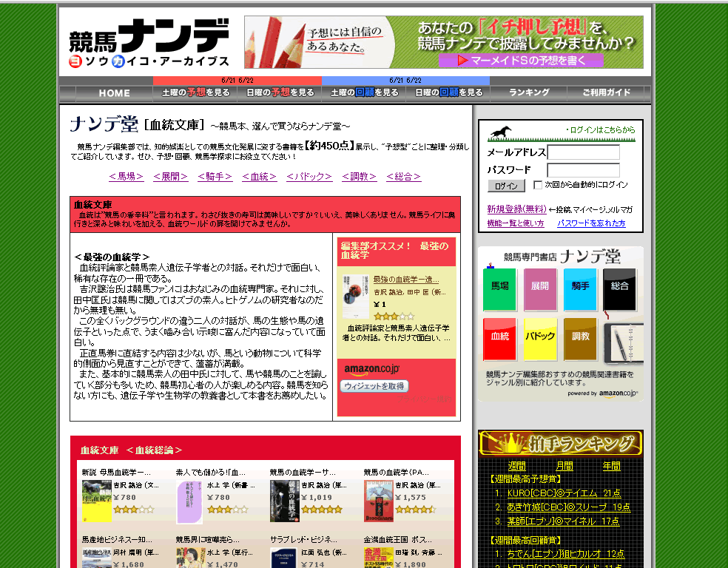Open 新規登録(無料) link

coord(516,209)
